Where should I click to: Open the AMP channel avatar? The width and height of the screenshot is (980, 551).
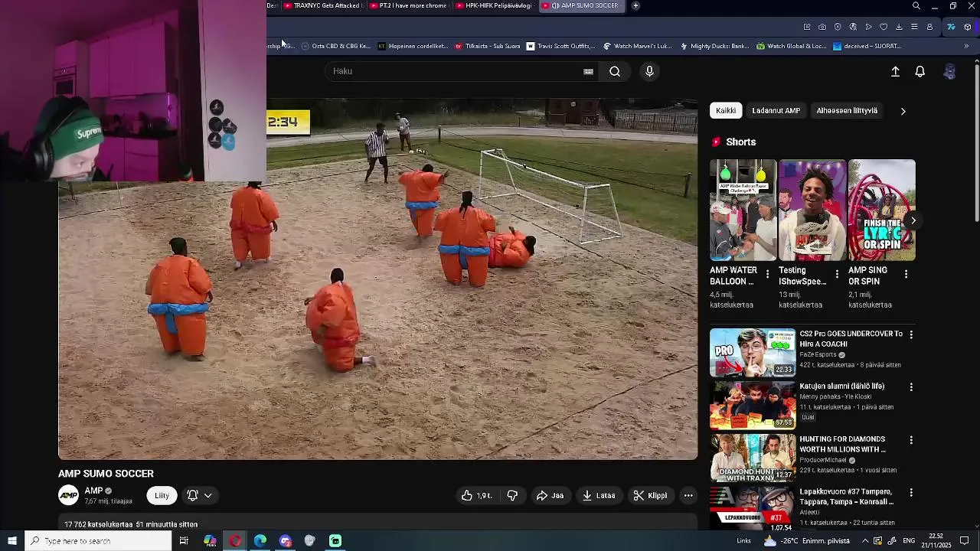(x=68, y=495)
